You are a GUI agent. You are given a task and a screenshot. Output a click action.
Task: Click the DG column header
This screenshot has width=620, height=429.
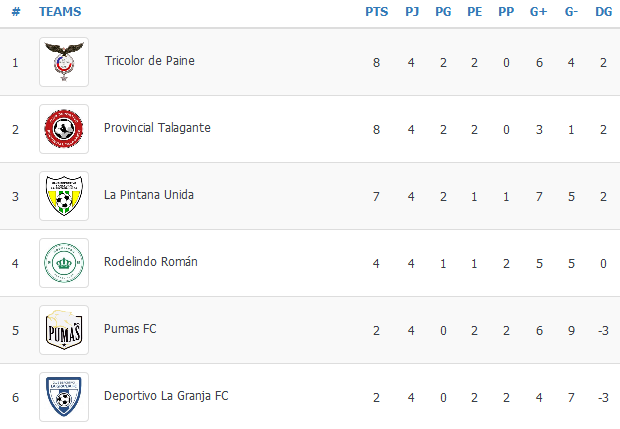pos(603,12)
